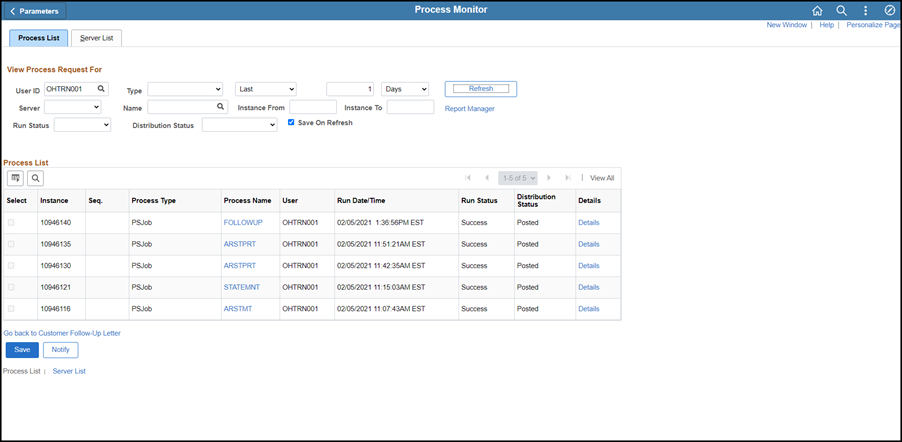This screenshot has width=902, height=442.
Task: Open Report Manager link
Action: click(469, 109)
